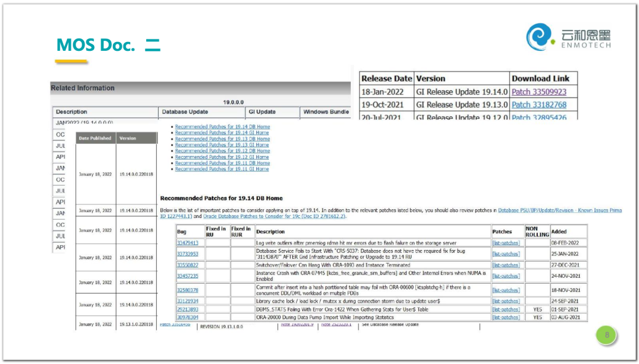This screenshot has height=364, width=639.
Task: Open bug 33550827 link
Action: (188, 265)
